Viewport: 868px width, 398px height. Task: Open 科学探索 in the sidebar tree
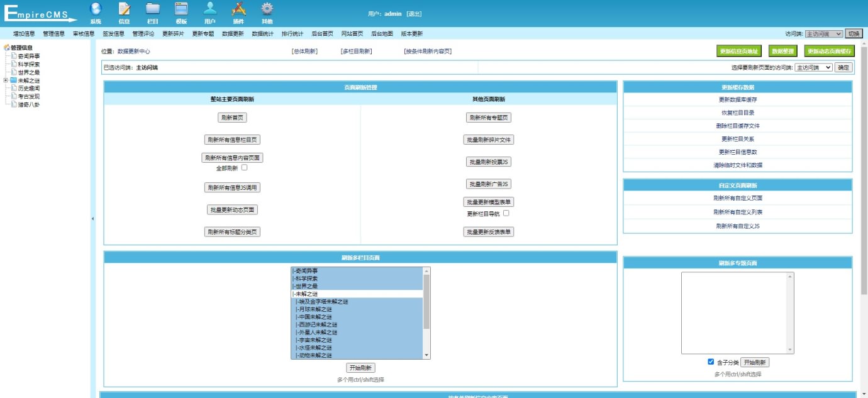(29, 64)
